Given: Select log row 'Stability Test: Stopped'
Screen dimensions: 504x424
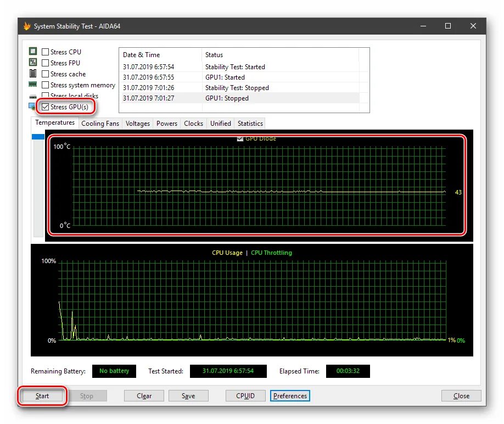Looking at the screenshot, I should [239, 88].
